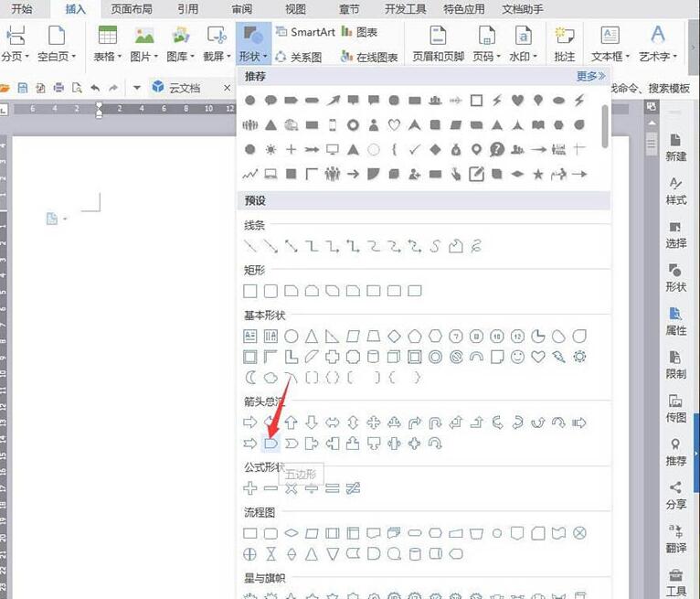Select the recommended solid heart shape
Viewport: 700px width, 599px height.
coord(517,101)
